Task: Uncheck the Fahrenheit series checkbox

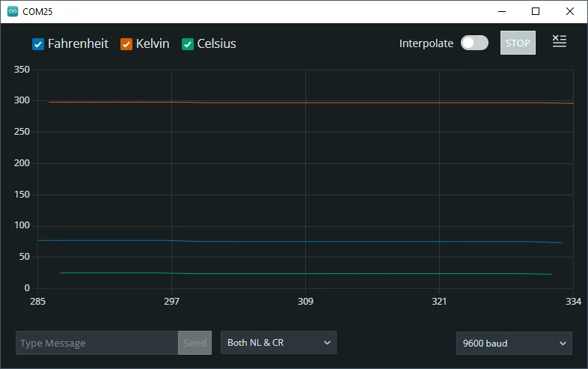Action: point(39,44)
